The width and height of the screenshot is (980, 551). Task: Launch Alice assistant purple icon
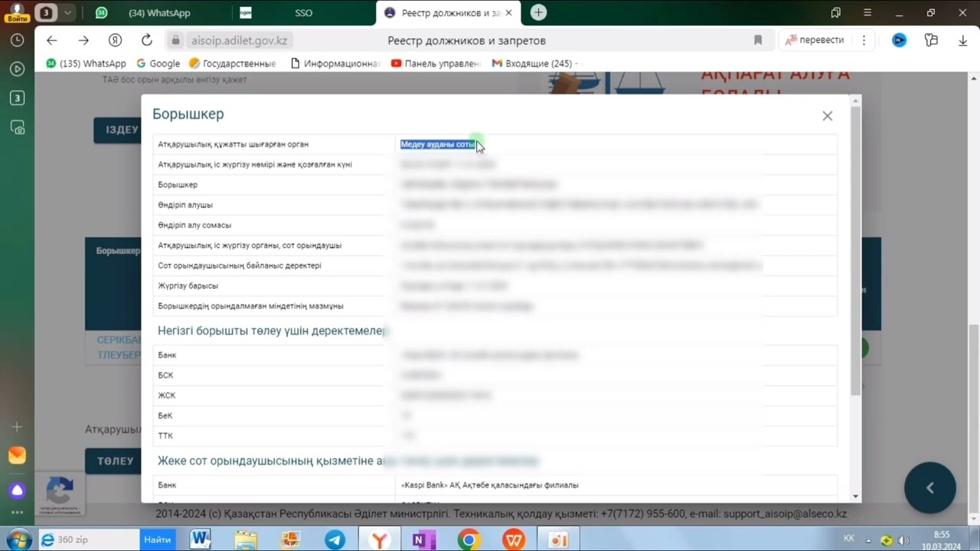pos(17,491)
